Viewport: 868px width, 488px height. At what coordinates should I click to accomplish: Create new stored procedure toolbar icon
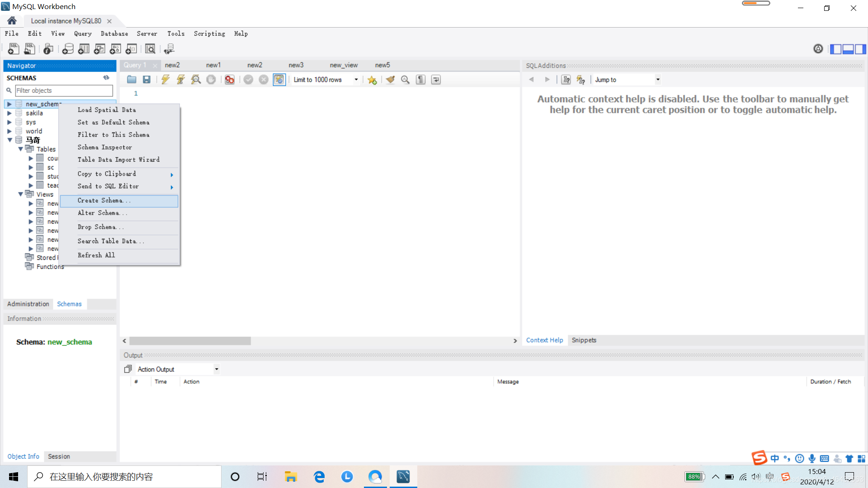(115, 49)
